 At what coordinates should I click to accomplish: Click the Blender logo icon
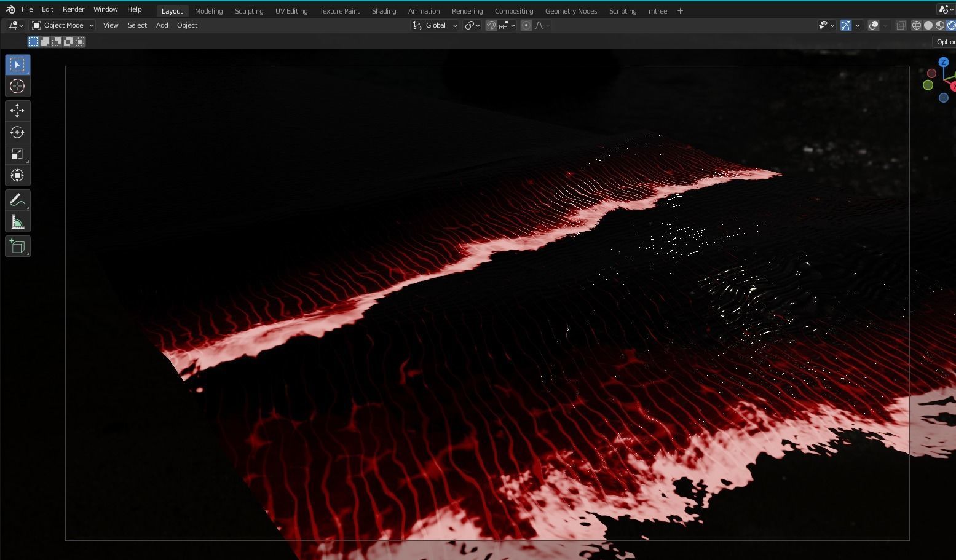pos(10,9)
